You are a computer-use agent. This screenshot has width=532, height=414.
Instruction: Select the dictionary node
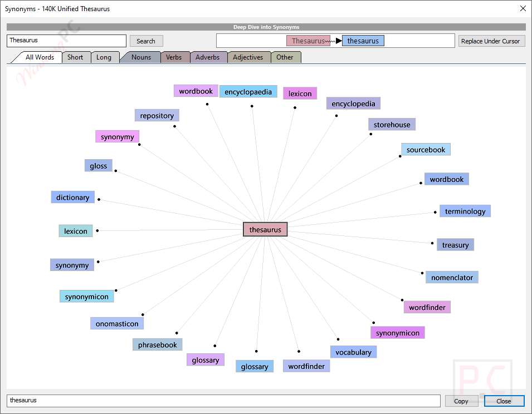tap(73, 197)
